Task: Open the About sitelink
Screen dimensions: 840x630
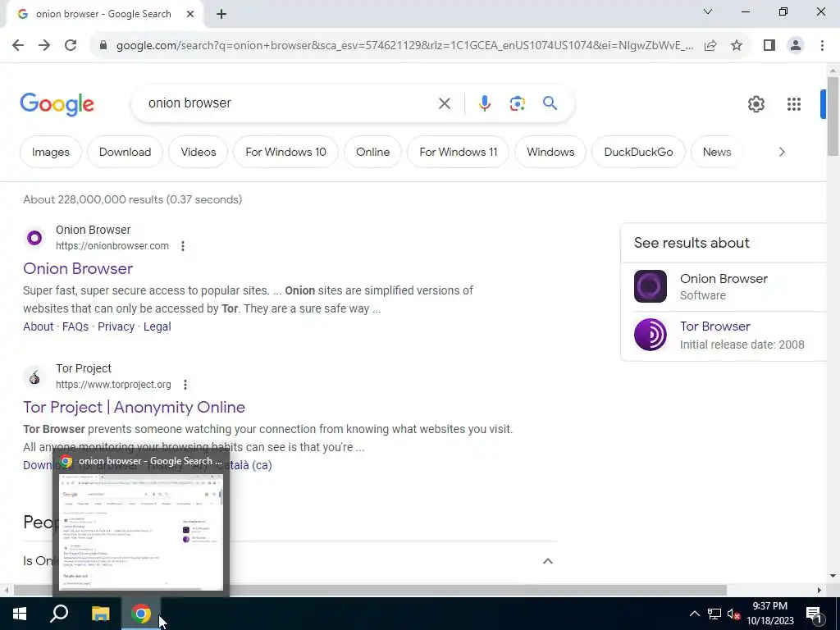Action: (x=38, y=326)
